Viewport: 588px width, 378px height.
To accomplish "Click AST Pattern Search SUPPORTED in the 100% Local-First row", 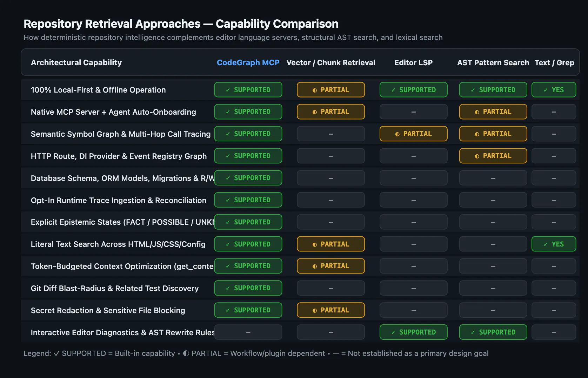I will coord(493,90).
